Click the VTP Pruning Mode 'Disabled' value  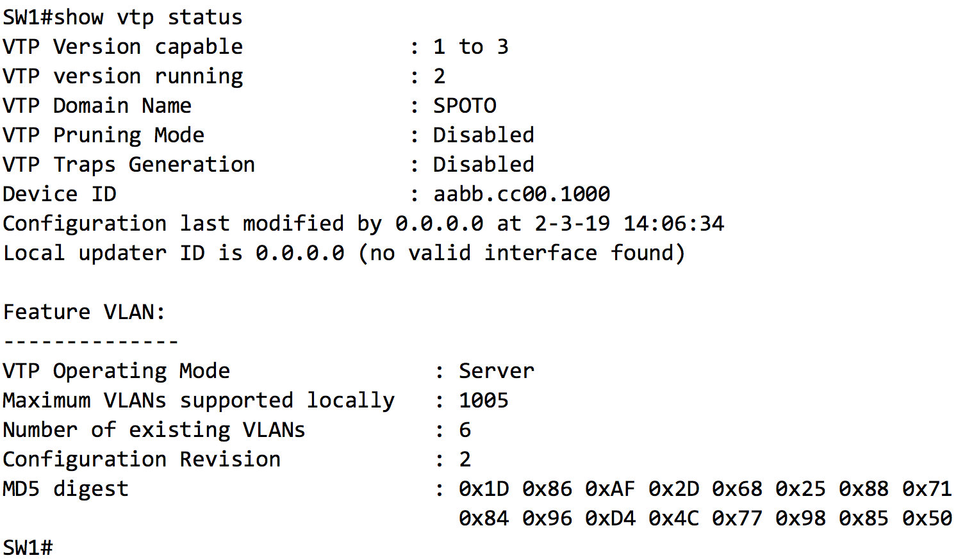coord(483,135)
